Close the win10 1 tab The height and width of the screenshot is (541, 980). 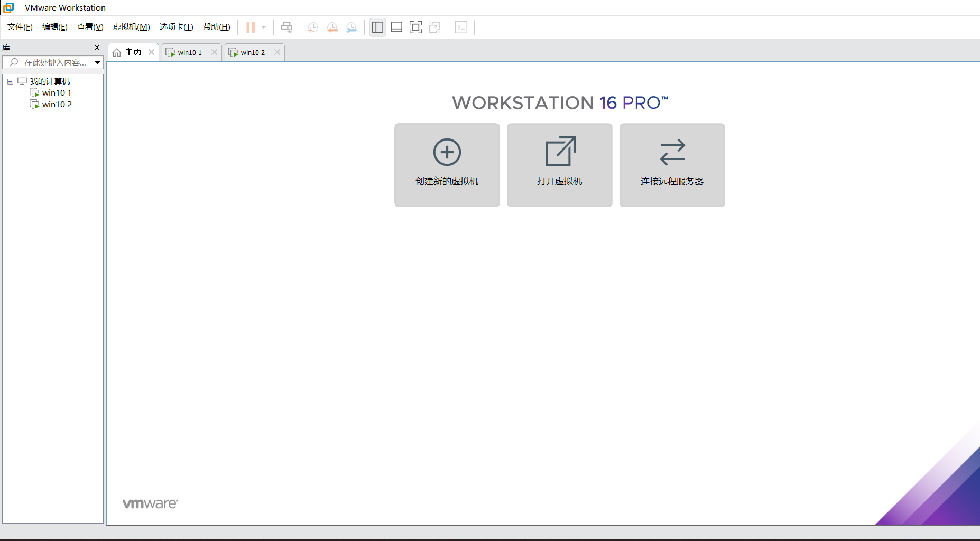click(x=214, y=52)
